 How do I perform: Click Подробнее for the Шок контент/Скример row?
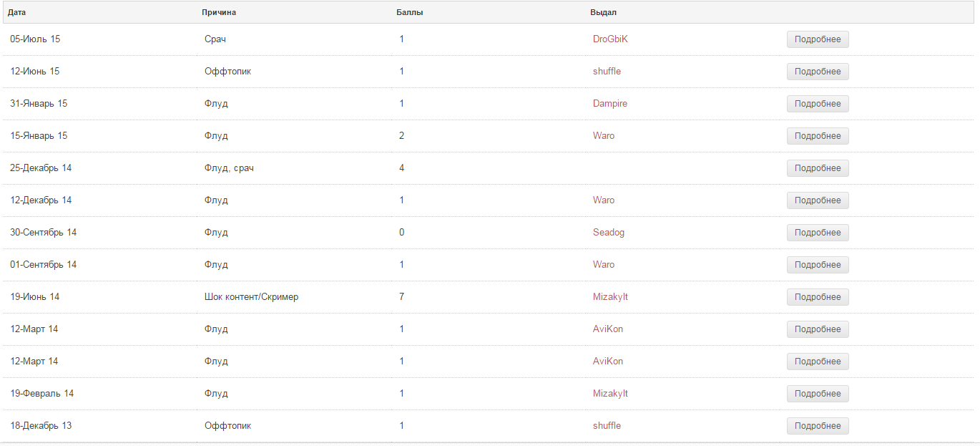click(818, 297)
